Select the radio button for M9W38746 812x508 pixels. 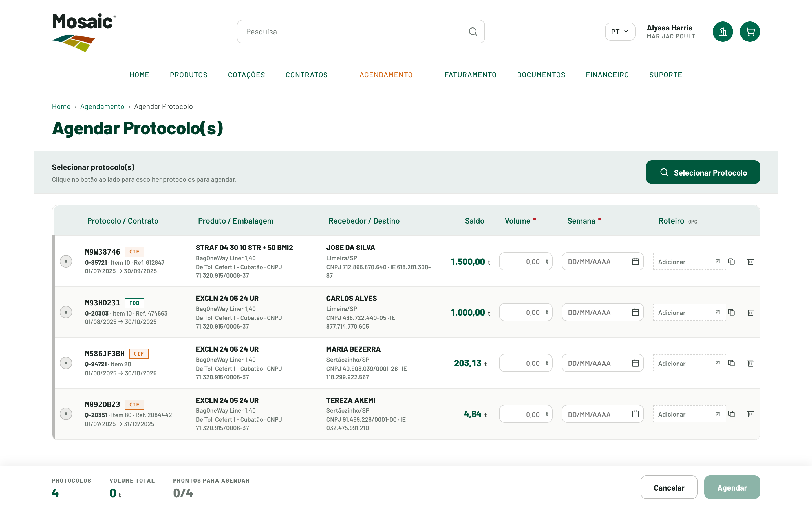(x=66, y=261)
